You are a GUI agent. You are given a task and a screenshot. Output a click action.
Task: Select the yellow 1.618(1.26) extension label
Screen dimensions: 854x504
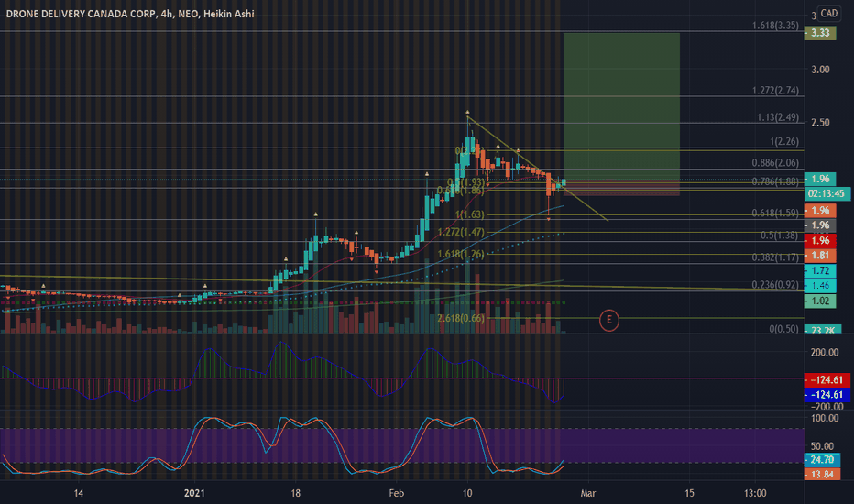pyautogui.click(x=461, y=255)
